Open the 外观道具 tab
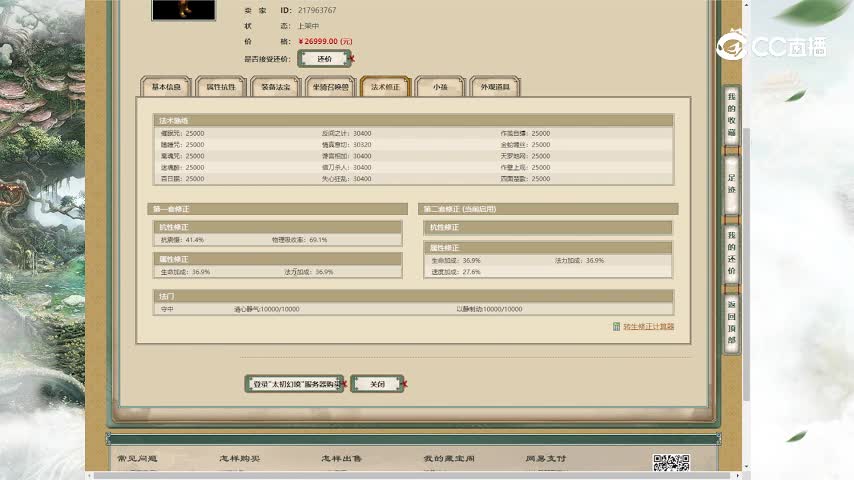Viewport: 854px width, 480px height. [x=495, y=87]
